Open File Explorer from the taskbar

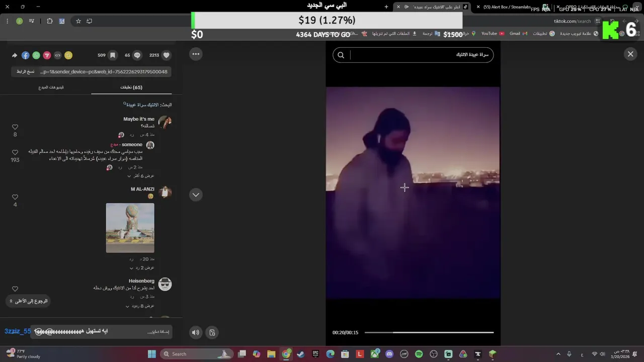click(x=271, y=354)
